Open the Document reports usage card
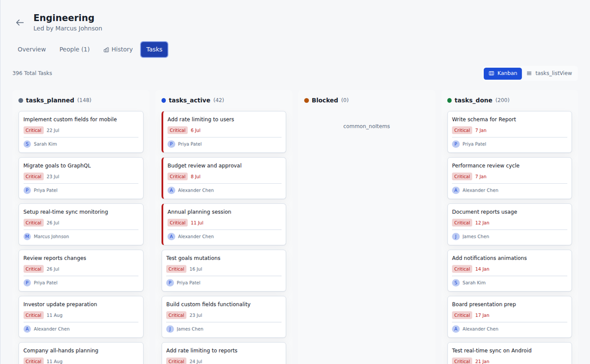 pyautogui.click(x=509, y=224)
